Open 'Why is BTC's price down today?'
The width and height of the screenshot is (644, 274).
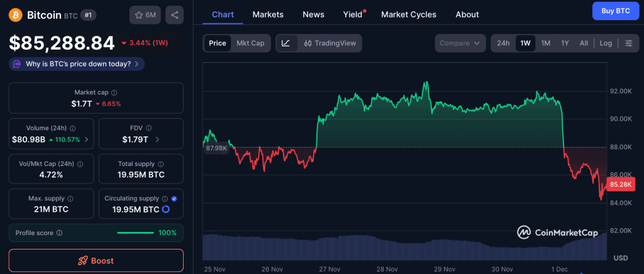(77, 64)
